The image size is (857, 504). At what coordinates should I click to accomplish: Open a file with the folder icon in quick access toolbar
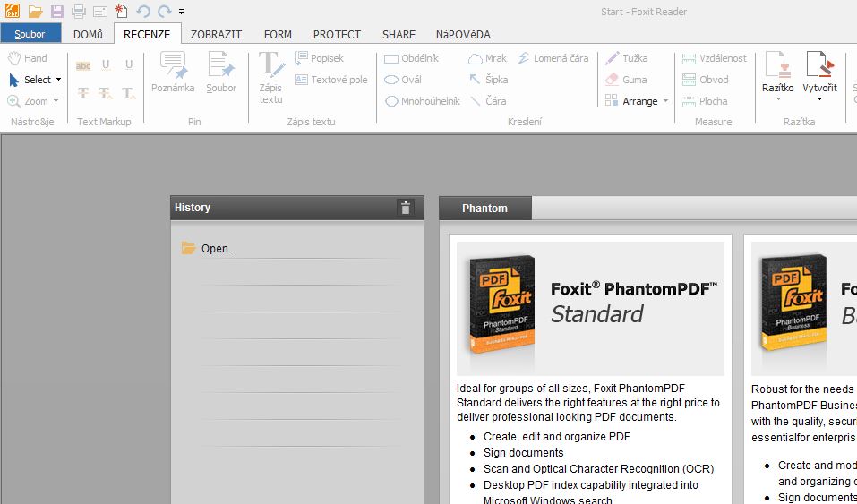[36, 11]
